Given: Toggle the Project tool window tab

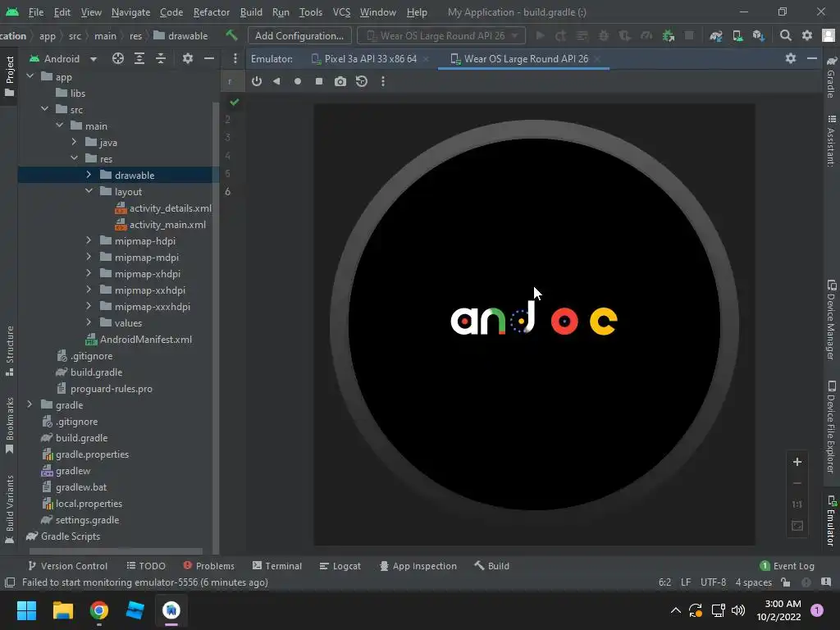Looking at the screenshot, I should [9, 76].
